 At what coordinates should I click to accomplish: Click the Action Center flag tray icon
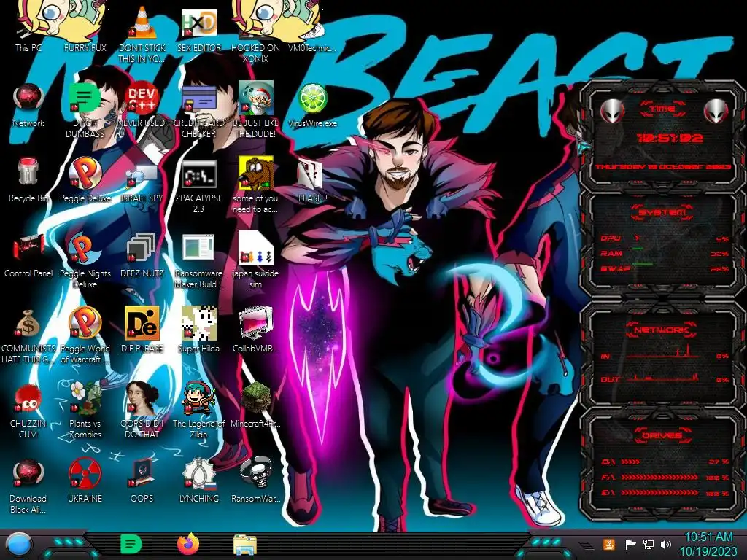[x=630, y=544]
